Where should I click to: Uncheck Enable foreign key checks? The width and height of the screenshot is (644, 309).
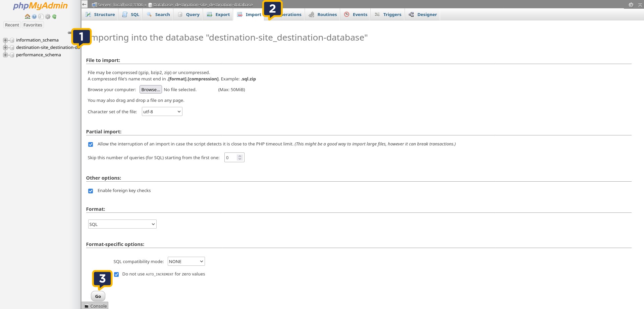[91, 191]
